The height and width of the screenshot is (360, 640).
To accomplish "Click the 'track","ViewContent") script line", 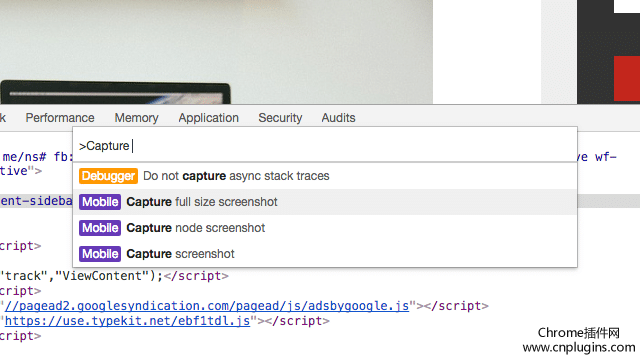I will [x=114, y=276].
